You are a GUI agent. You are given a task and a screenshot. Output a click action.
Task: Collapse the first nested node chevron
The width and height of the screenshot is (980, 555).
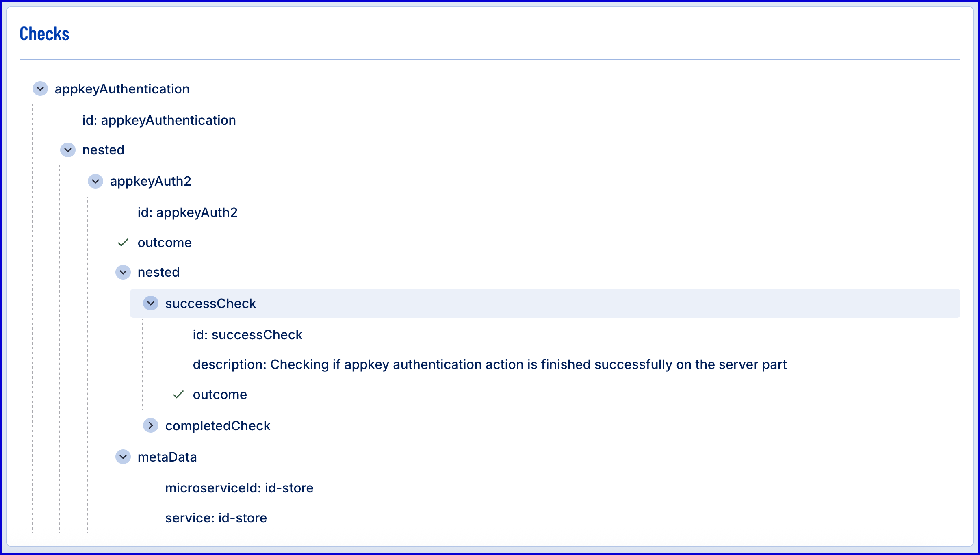coord(68,150)
